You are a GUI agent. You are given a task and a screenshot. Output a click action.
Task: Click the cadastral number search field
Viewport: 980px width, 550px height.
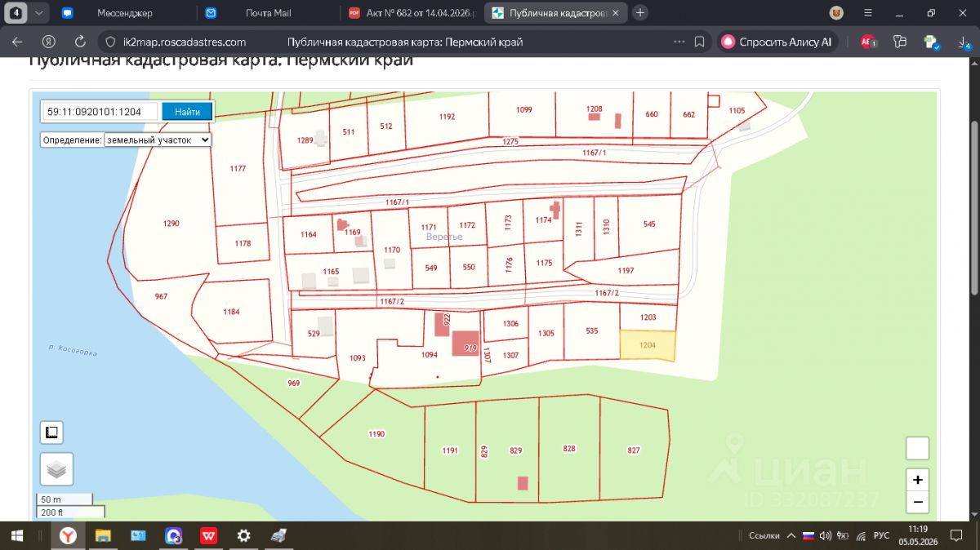[x=100, y=111]
